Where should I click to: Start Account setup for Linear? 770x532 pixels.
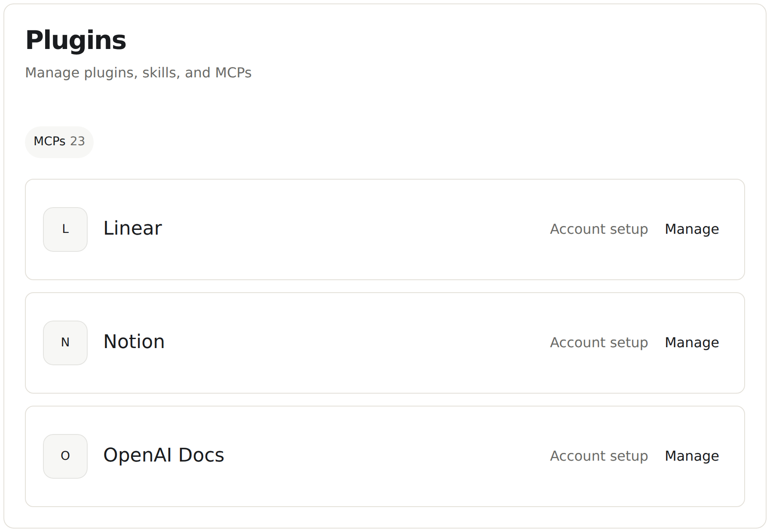coord(599,229)
